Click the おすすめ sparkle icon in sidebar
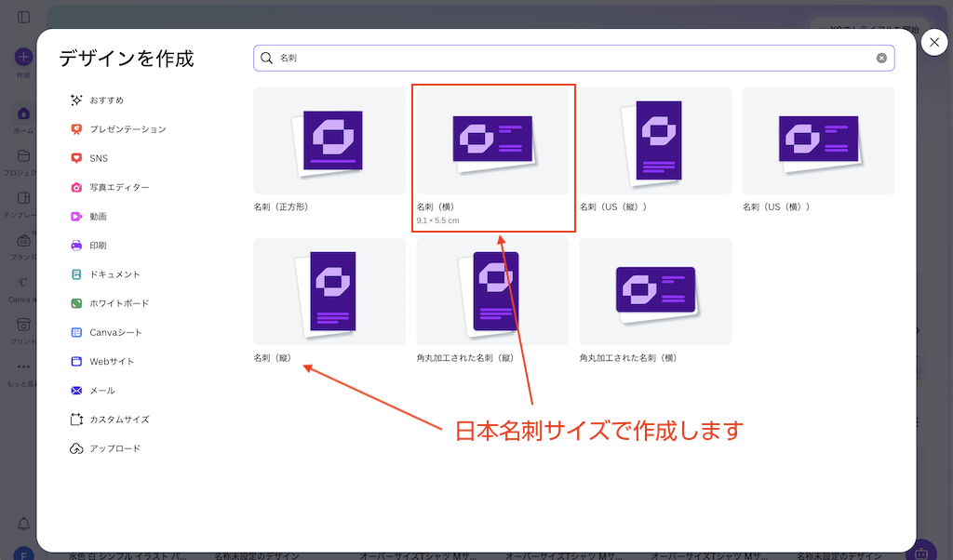 point(76,100)
